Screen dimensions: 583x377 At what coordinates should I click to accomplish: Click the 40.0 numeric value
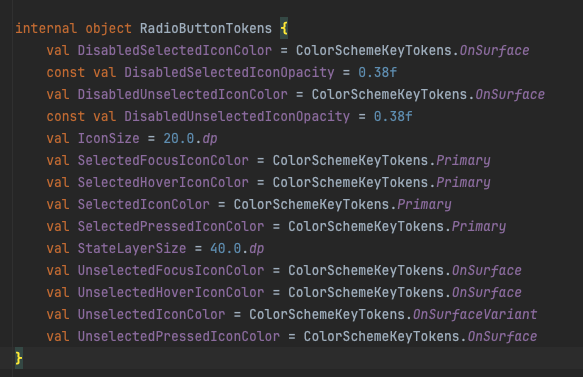[x=225, y=248]
